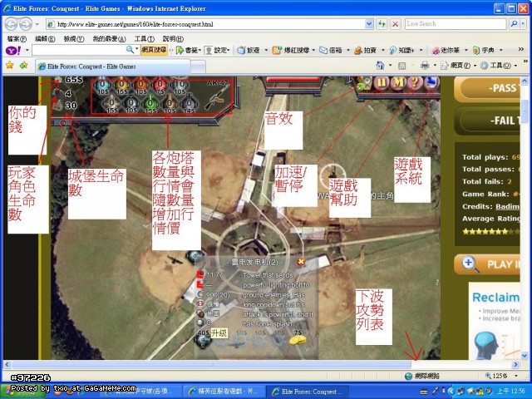This screenshot has width=532, height=399.
Task: Refresh the page with the green arrows button
Action: (382, 24)
